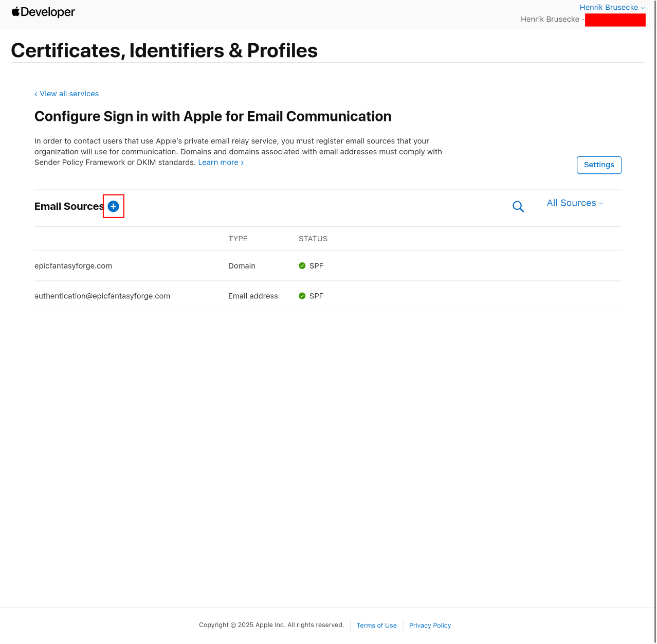Open Privacy Policy link
The image size is (657, 644).
point(430,625)
